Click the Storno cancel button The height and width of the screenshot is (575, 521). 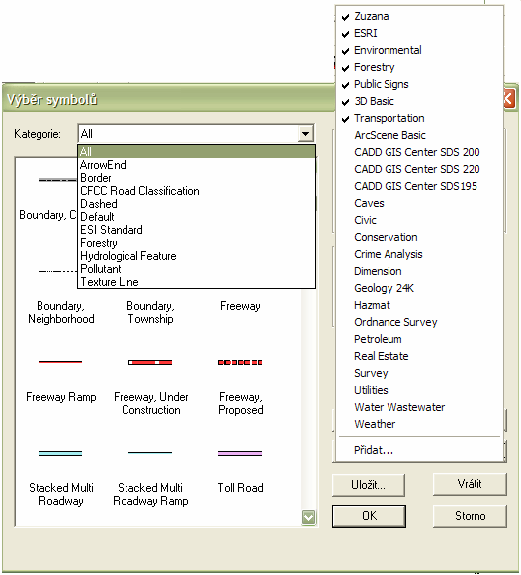470,516
